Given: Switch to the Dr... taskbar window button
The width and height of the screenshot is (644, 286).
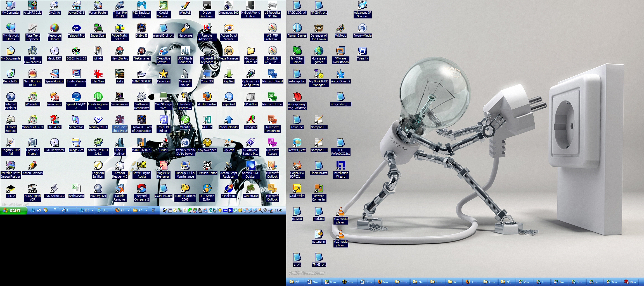Looking at the screenshot, I should click(x=366, y=282).
